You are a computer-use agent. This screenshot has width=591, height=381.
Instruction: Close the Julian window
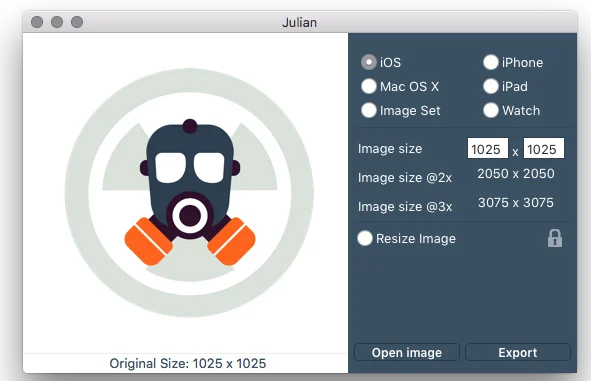click(37, 22)
